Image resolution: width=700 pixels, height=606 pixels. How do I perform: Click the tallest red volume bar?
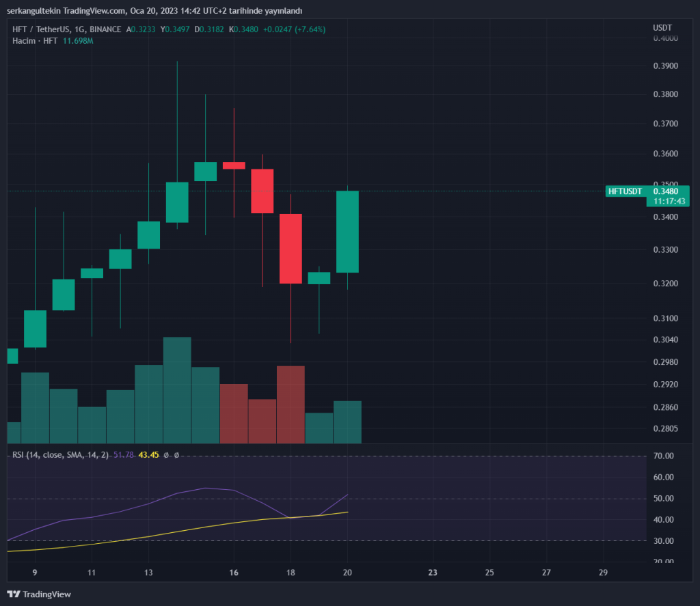pyautogui.click(x=291, y=403)
